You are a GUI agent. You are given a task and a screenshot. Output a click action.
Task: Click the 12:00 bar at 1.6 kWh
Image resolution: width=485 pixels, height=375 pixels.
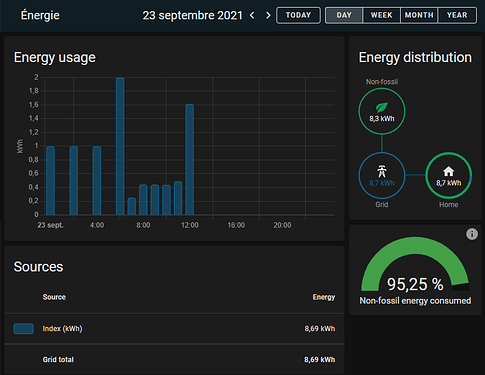point(189,159)
